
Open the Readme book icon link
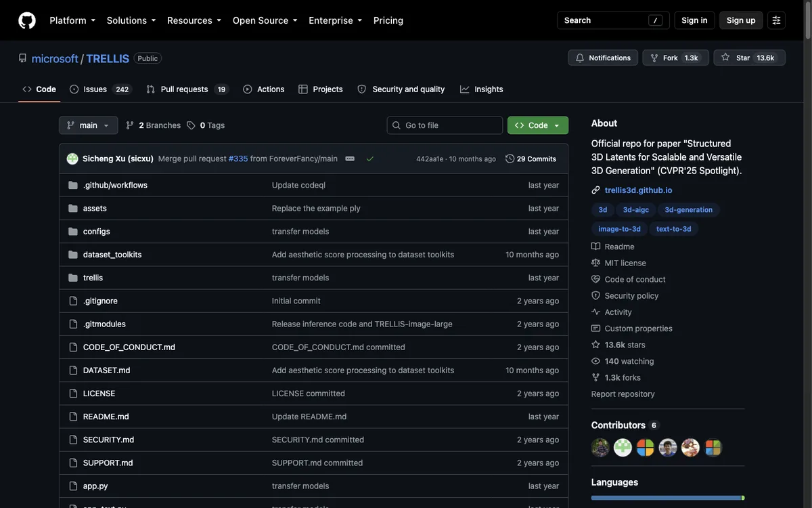tap(595, 247)
